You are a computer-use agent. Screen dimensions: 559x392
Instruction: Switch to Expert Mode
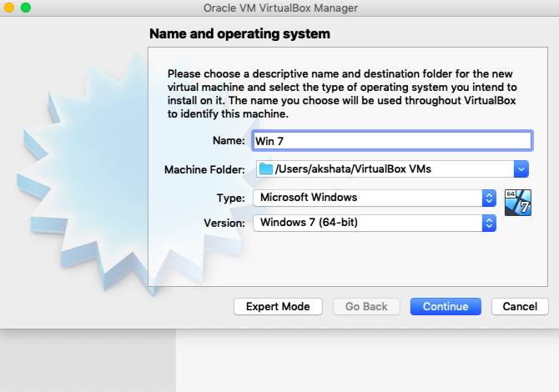pyautogui.click(x=278, y=306)
